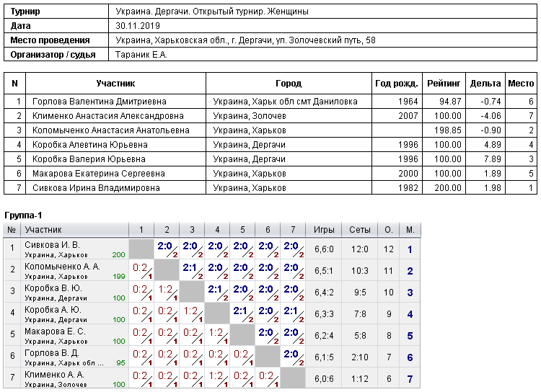Click the Место column header
This screenshot has height=392, width=541.
tap(521, 83)
